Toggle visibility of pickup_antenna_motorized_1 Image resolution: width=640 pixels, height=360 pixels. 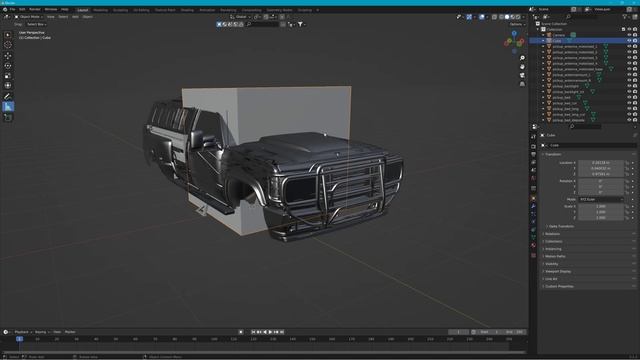pyautogui.click(x=629, y=47)
